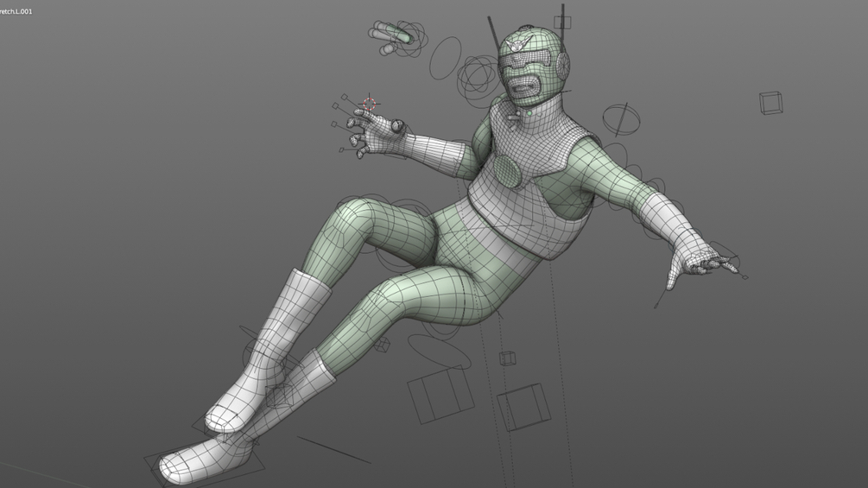Click the green dot on the collar
868x488 pixels.
click(x=529, y=113)
